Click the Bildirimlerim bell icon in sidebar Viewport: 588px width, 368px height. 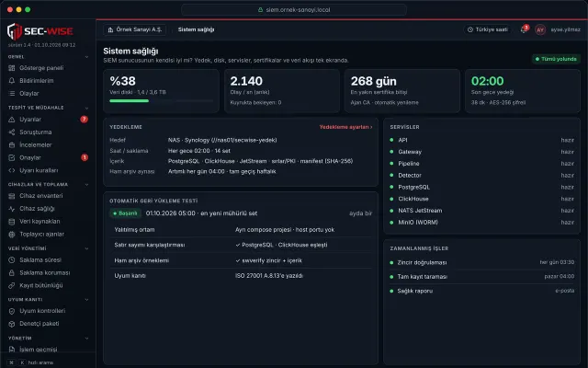12,81
